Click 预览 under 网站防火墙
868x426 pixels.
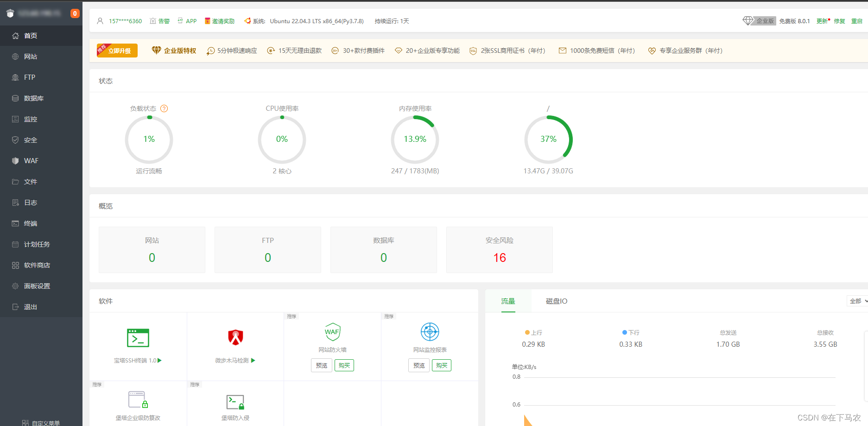click(x=322, y=366)
